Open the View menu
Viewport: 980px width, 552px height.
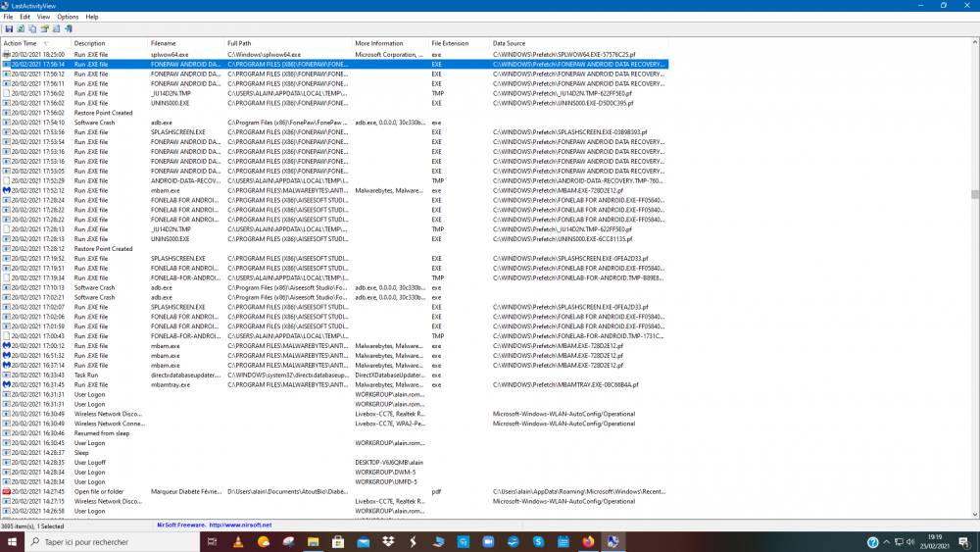pos(43,17)
